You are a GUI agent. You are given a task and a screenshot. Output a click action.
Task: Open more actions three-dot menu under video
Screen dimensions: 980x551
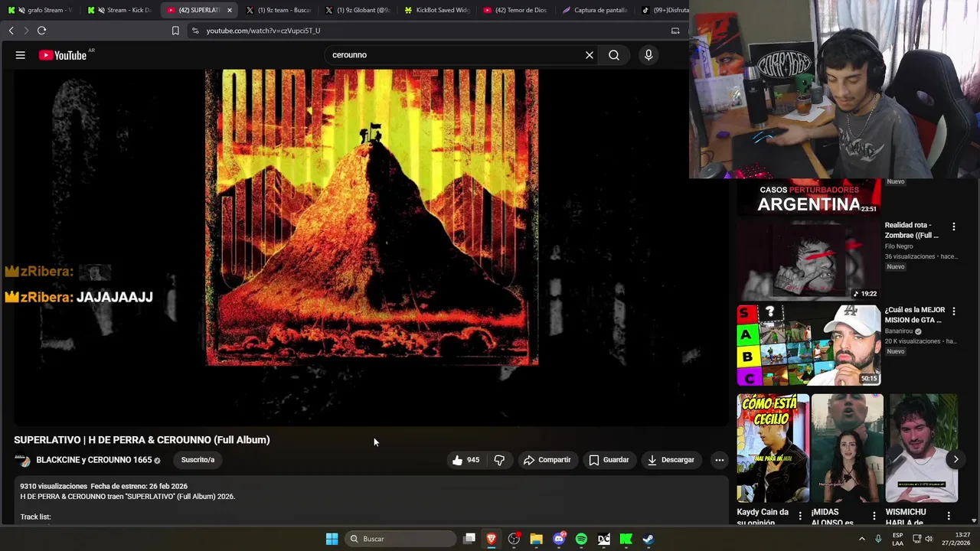click(x=720, y=460)
